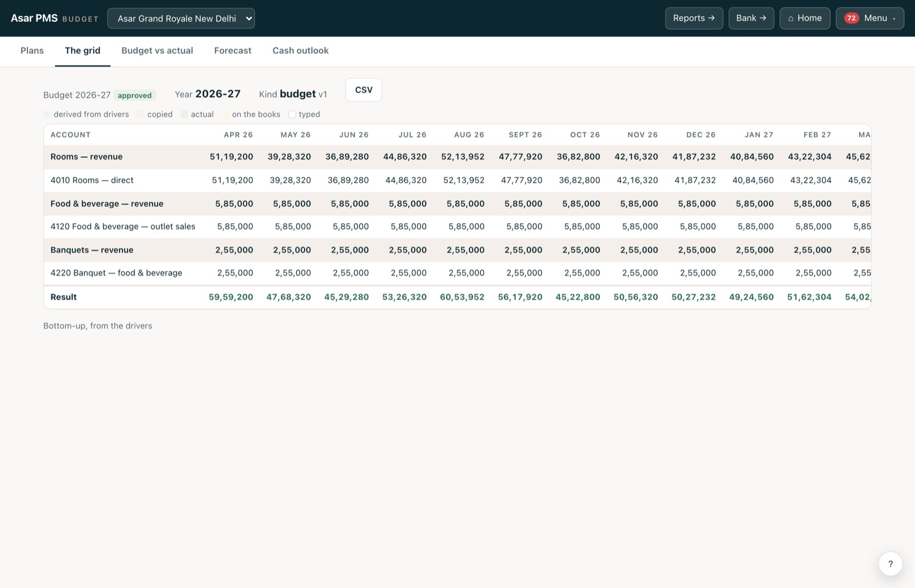Click the approved status badge
Viewport: 915px width, 588px height.
(134, 96)
